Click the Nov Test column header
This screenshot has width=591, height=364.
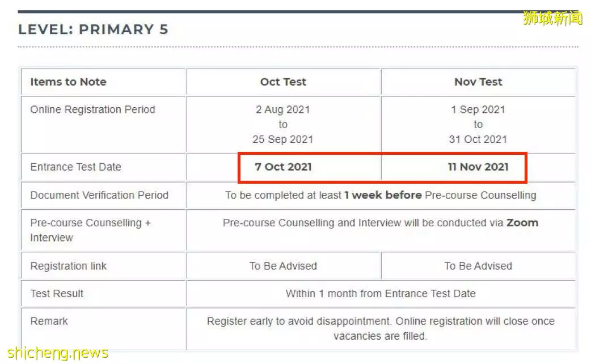click(478, 82)
